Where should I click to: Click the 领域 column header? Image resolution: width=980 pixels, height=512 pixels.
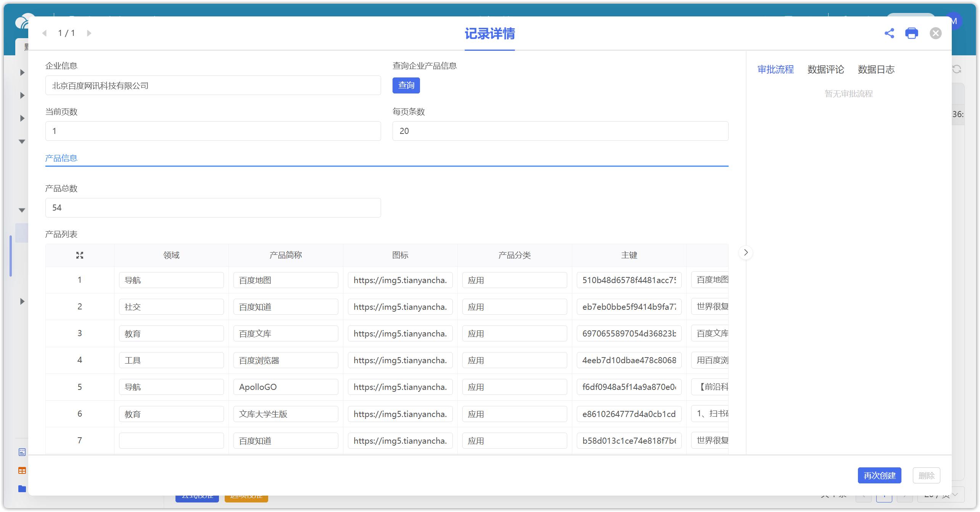pyautogui.click(x=171, y=255)
